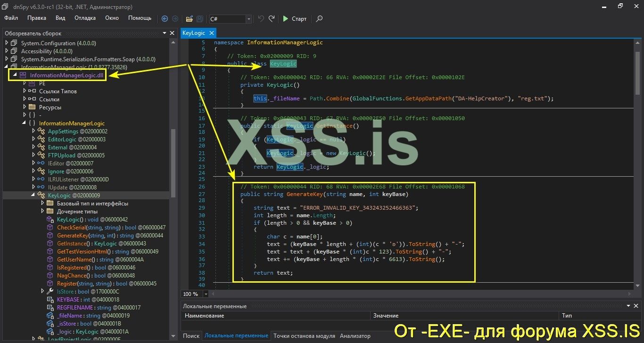Click the Navigate Backward arrow icon
This screenshot has height=343, width=644.
(x=164, y=18)
